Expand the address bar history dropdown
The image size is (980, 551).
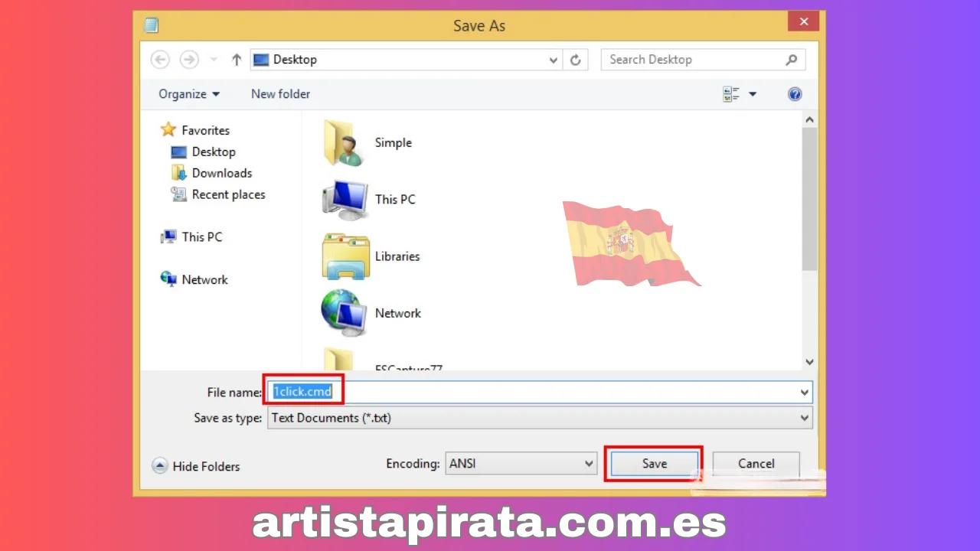point(554,60)
